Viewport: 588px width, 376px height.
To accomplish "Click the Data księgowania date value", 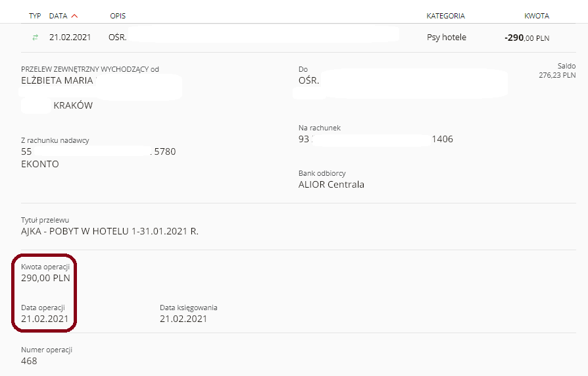I will pyautogui.click(x=184, y=319).
